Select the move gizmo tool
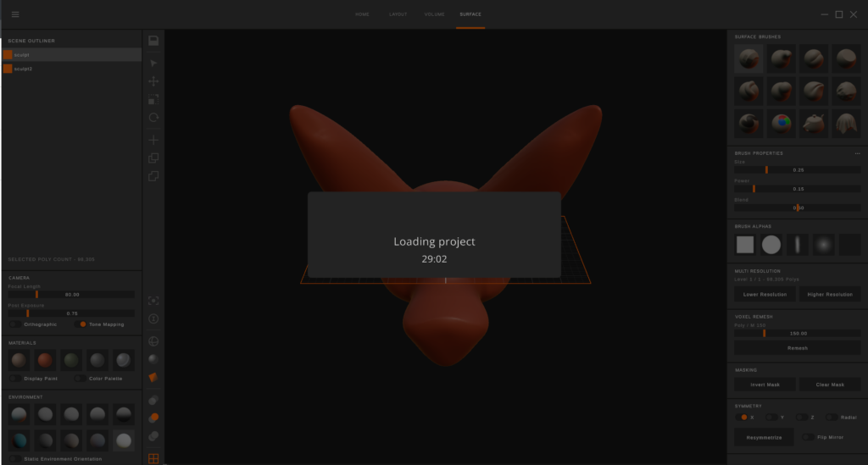868x465 pixels. coord(153,81)
